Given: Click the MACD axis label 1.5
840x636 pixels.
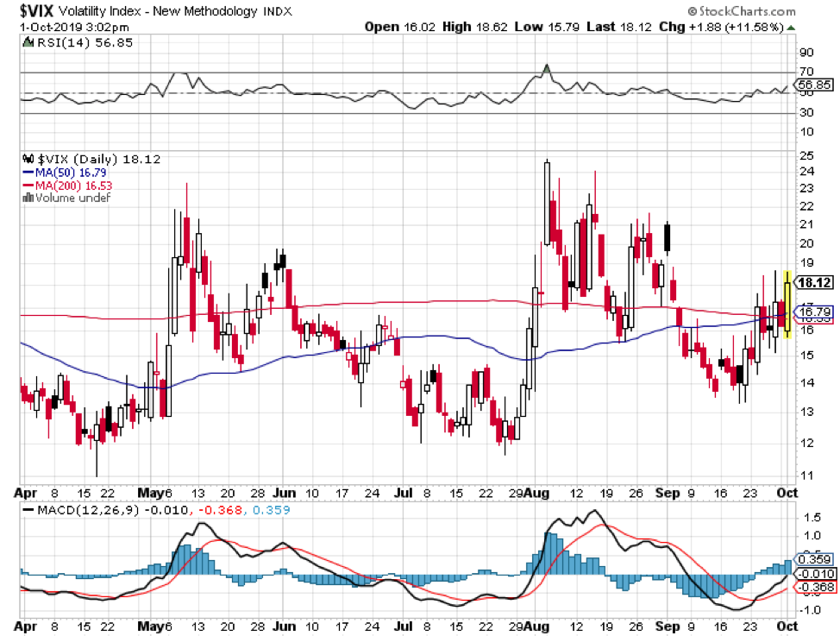Looking at the screenshot, I should point(812,518).
